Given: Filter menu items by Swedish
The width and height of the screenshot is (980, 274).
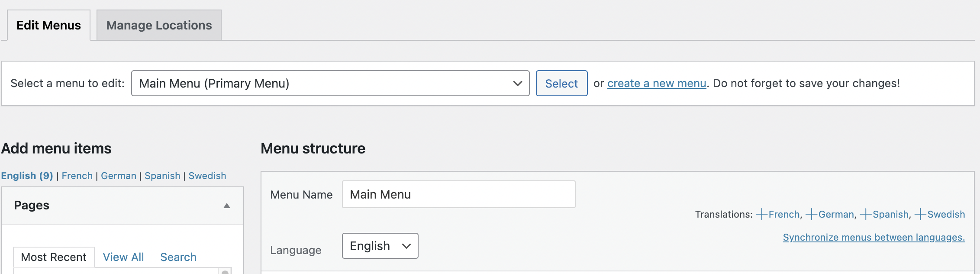Looking at the screenshot, I should click(x=207, y=176).
